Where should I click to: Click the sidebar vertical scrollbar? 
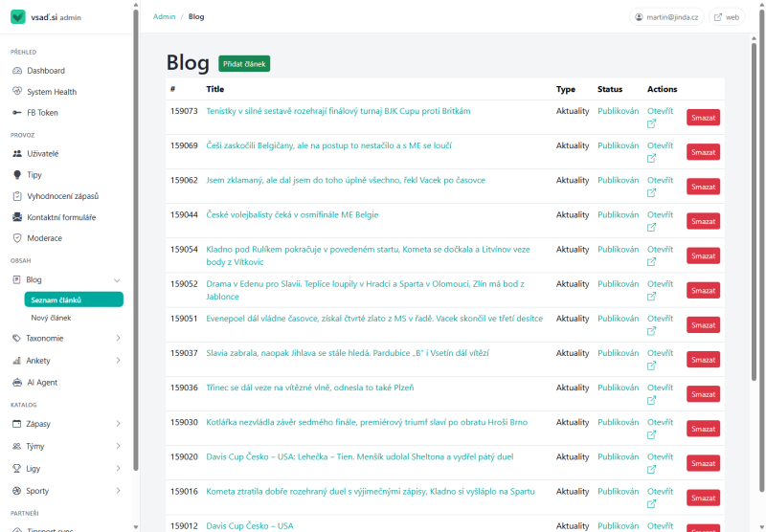[135, 239]
